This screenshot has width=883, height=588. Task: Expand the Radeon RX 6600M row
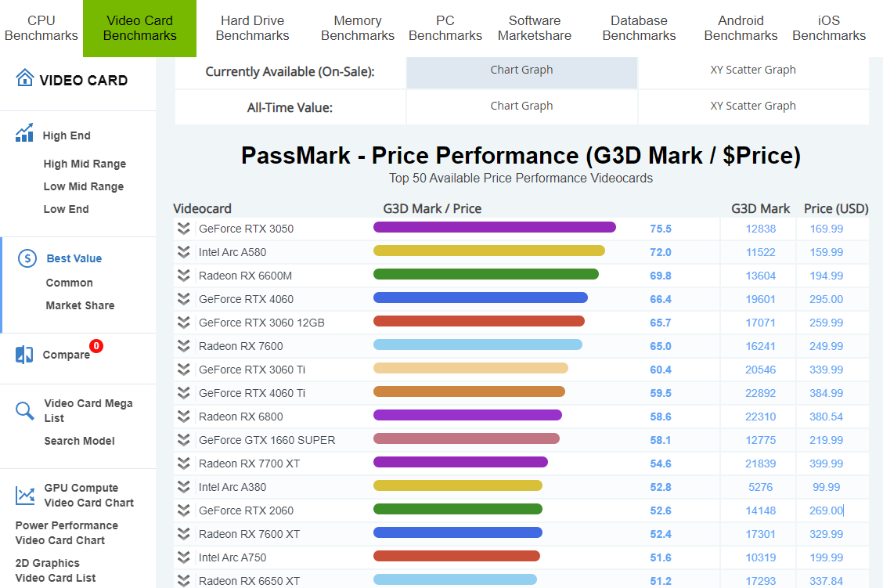[184, 276]
